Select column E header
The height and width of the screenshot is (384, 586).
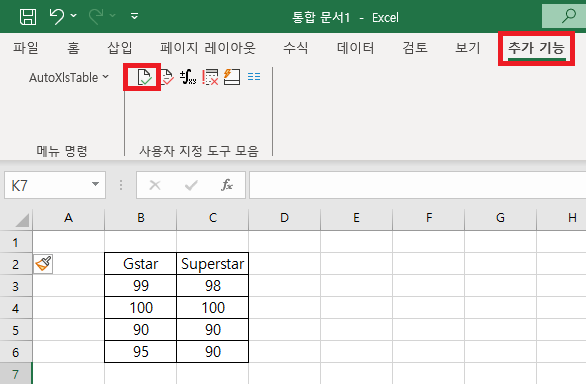(x=357, y=218)
